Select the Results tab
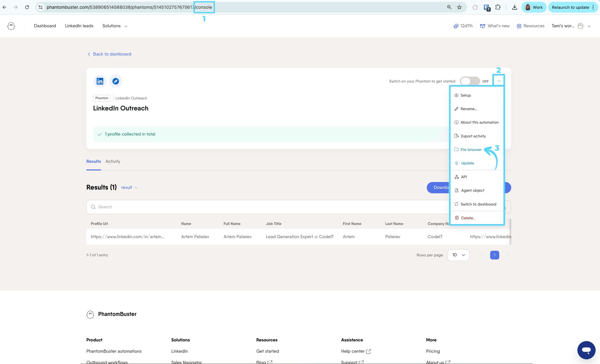This screenshot has height=364, width=600. click(x=94, y=162)
